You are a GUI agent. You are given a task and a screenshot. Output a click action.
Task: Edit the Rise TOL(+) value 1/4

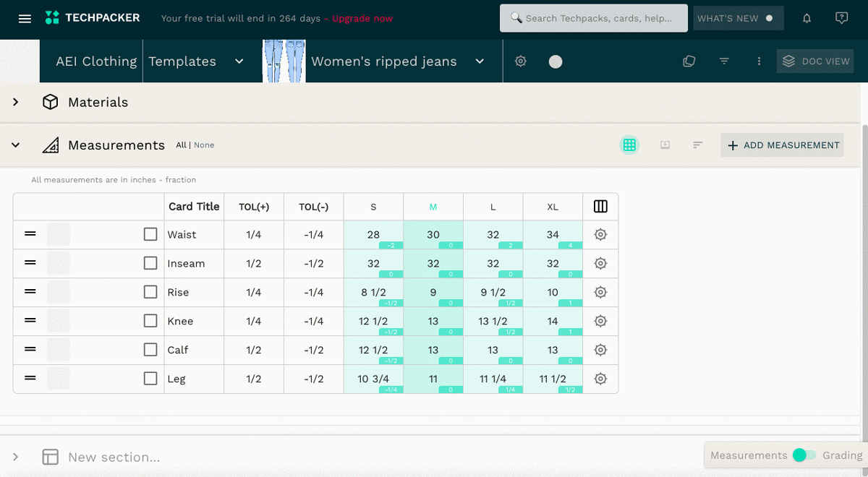coord(254,293)
